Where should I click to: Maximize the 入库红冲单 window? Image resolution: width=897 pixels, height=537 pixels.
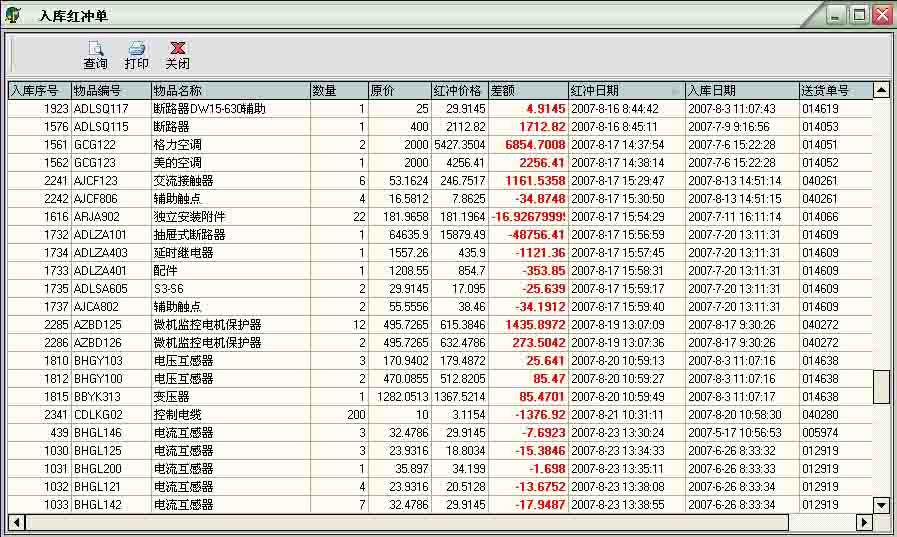point(858,15)
